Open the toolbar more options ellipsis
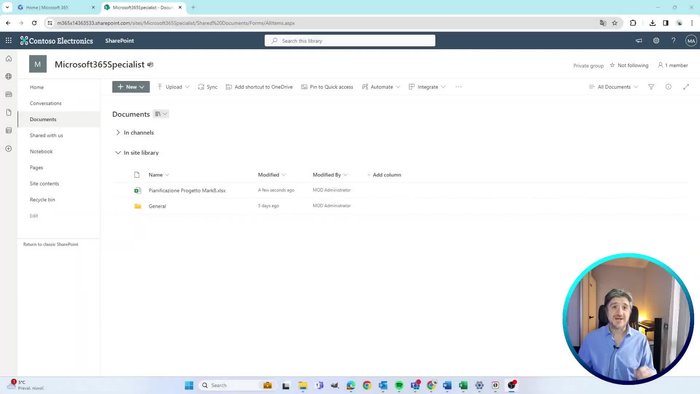 (x=458, y=87)
